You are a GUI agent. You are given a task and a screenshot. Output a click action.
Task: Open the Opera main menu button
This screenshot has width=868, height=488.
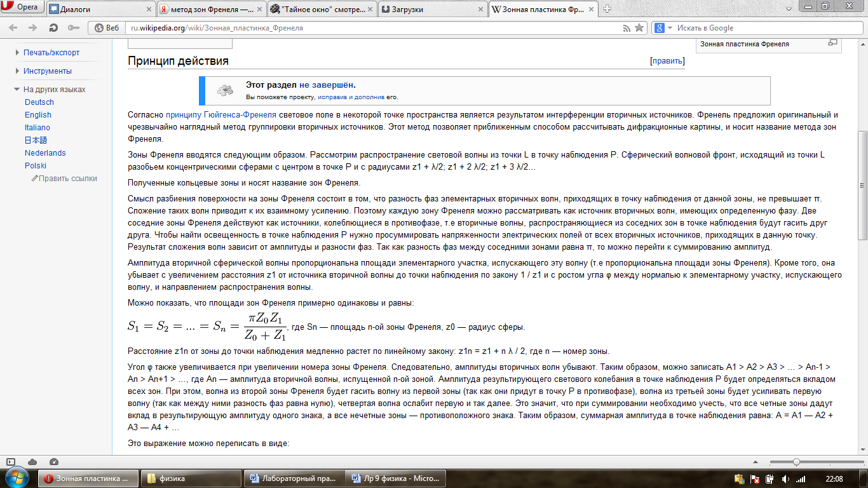pyautogui.click(x=22, y=8)
